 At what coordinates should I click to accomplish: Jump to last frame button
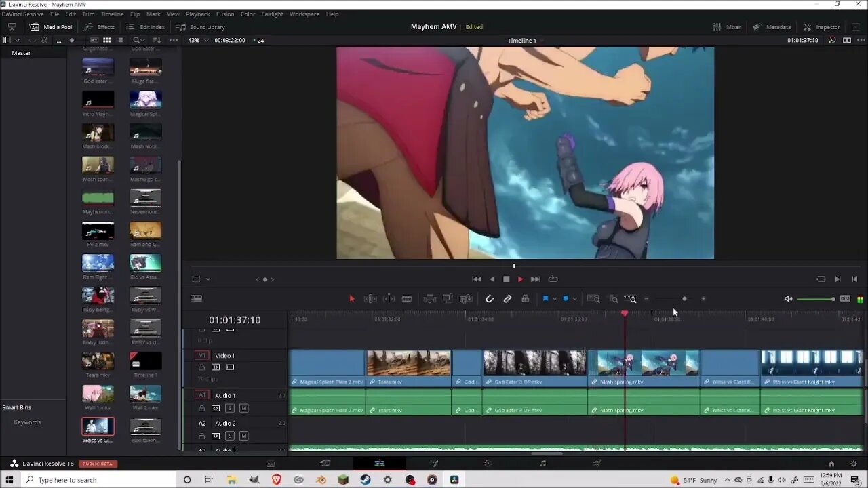pos(536,279)
